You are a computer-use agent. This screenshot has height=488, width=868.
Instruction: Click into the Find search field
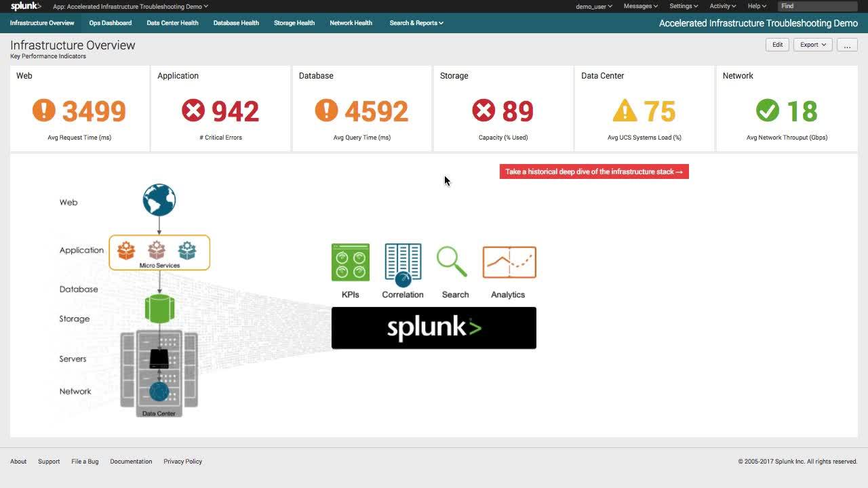click(818, 6)
